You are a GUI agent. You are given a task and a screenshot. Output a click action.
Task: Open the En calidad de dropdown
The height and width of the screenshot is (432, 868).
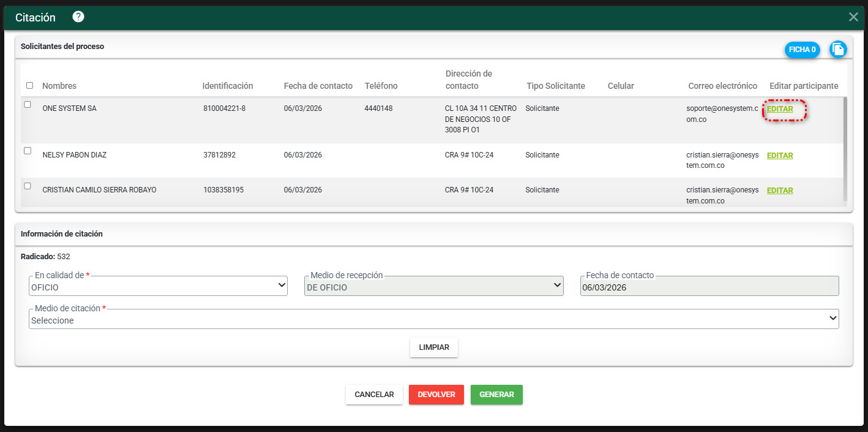point(158,286)
